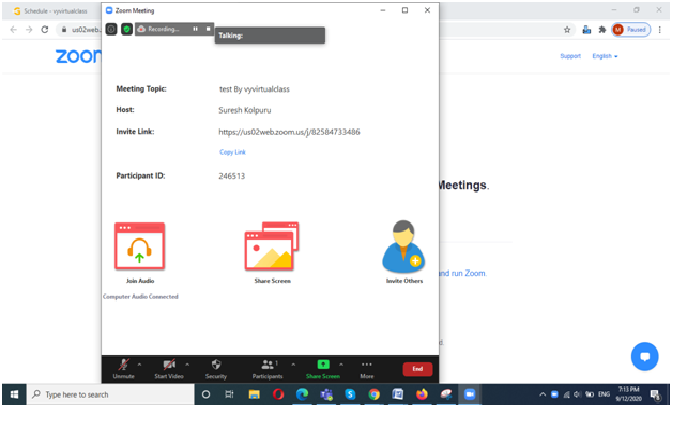Open the blue chat help bubble
Image resolution: width=675 pixels, height=426 pixels.
point(644,356)
